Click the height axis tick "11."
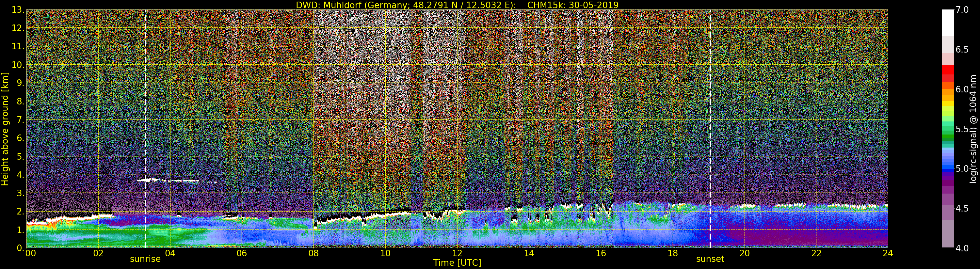 coord(18,46)
